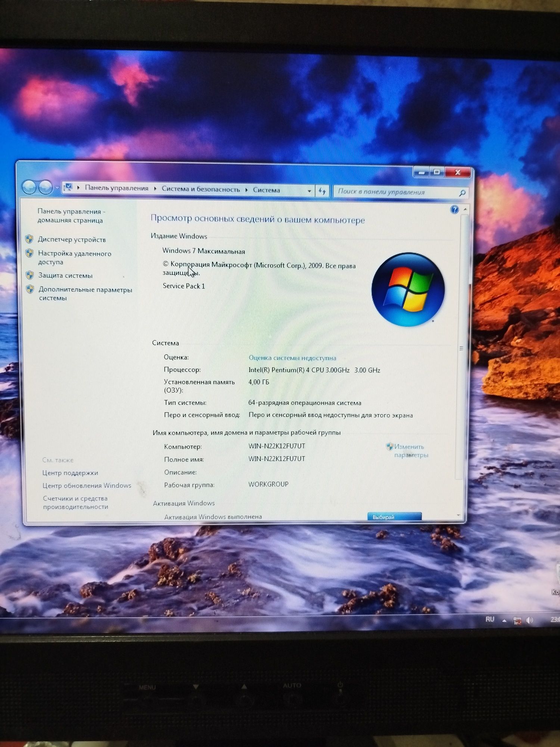Click 'Изменить параметры' link
Image resolution: width=560 pixels, height=747 pixels.
411,451
